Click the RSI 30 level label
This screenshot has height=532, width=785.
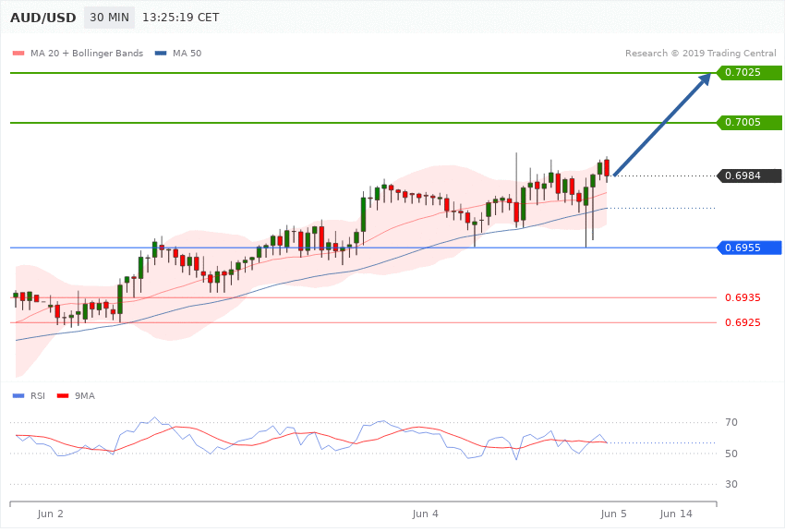coord(731,484)
